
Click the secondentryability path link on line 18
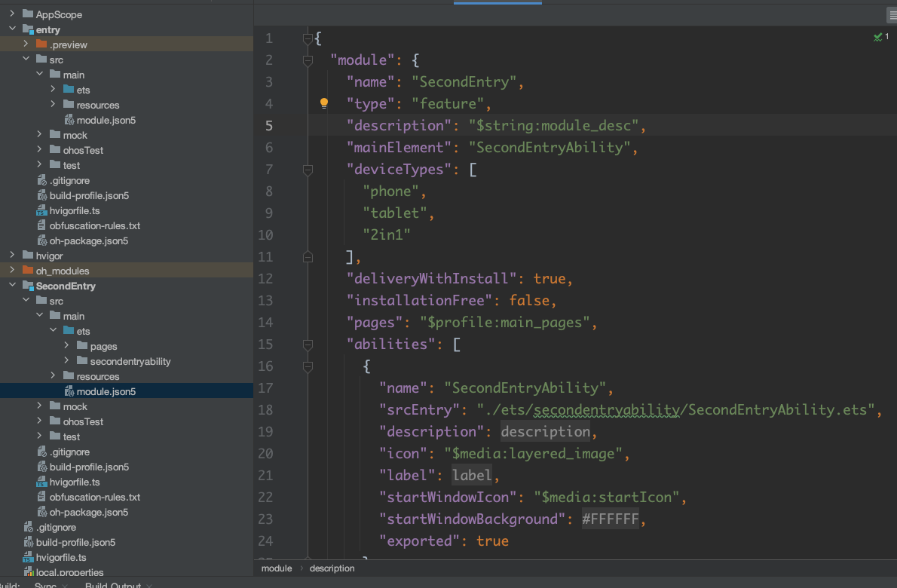[x=606, y=409]
